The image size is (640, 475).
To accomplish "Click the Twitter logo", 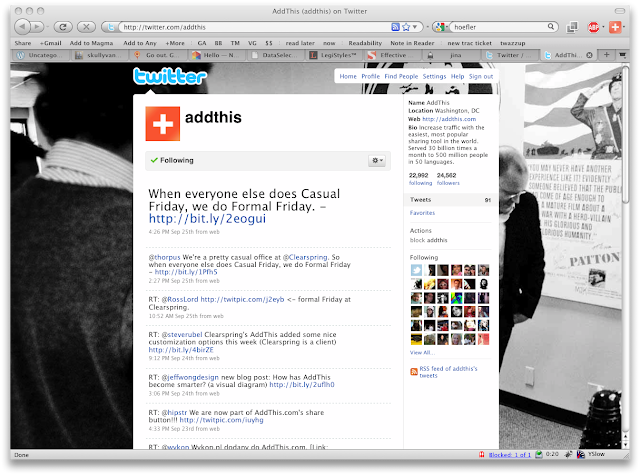I will pyautogui.click(x=170, y=76).
